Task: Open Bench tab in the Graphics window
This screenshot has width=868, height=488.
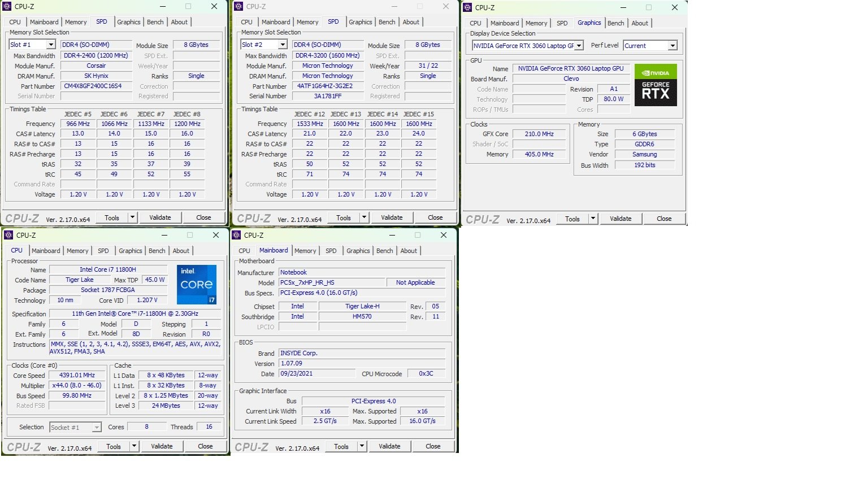Action: [x=616, y=23]
